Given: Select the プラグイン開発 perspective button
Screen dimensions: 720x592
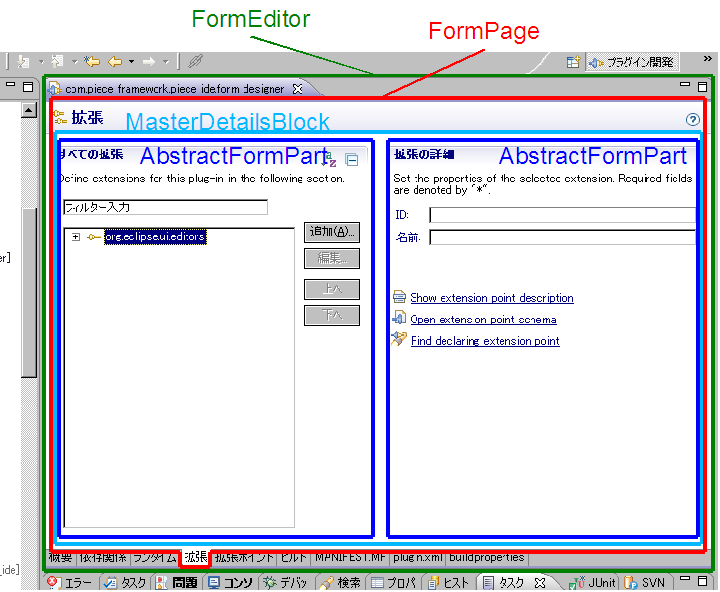Looking at the screenshot, I should click(632, 62).
